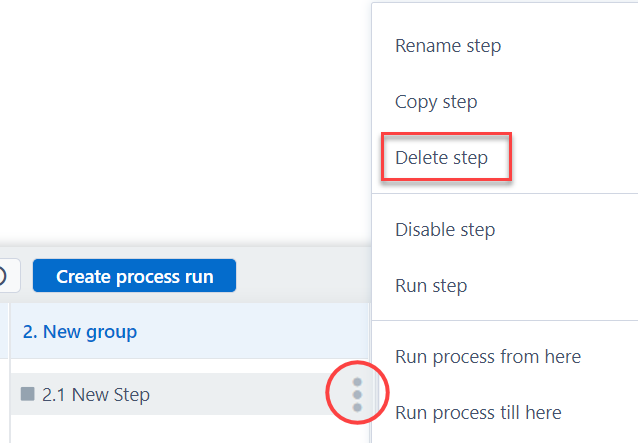
Task: Duplicate the step using the Copy option
Action: pos(436,102)
